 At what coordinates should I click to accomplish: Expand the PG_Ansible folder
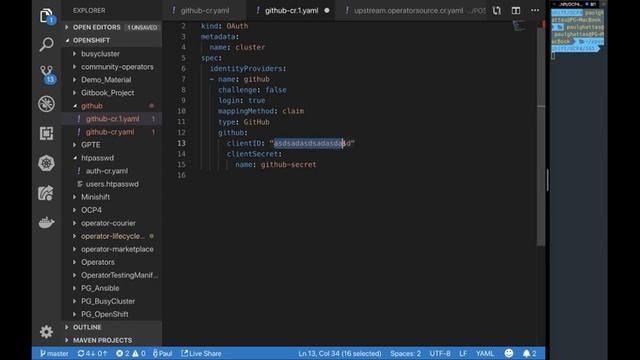[x=112, y=288]
